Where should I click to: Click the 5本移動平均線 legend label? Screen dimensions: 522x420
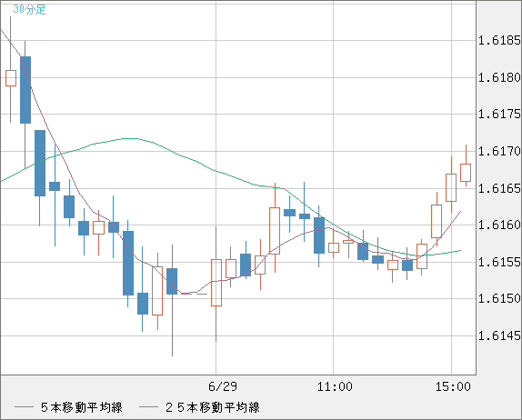(x=82, y=407)
